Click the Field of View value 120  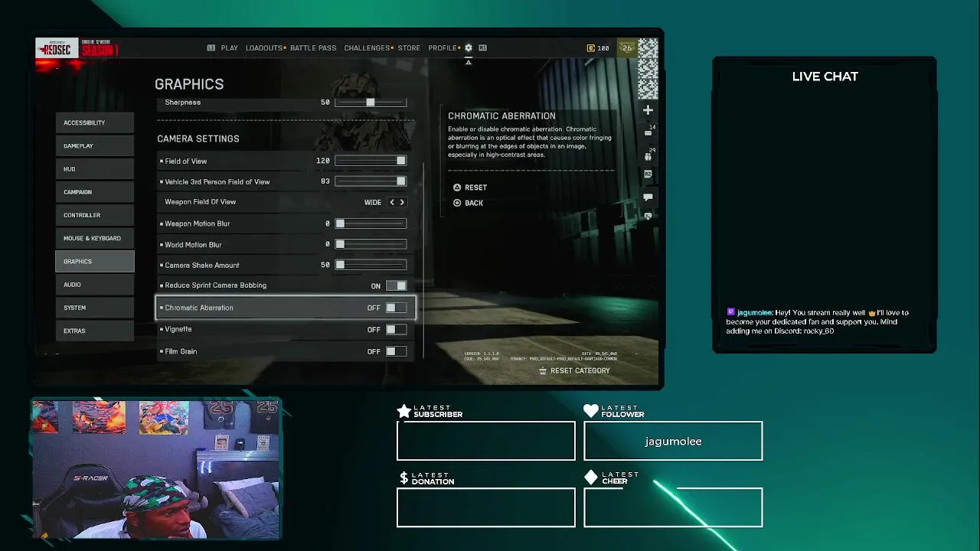point(322,161)
